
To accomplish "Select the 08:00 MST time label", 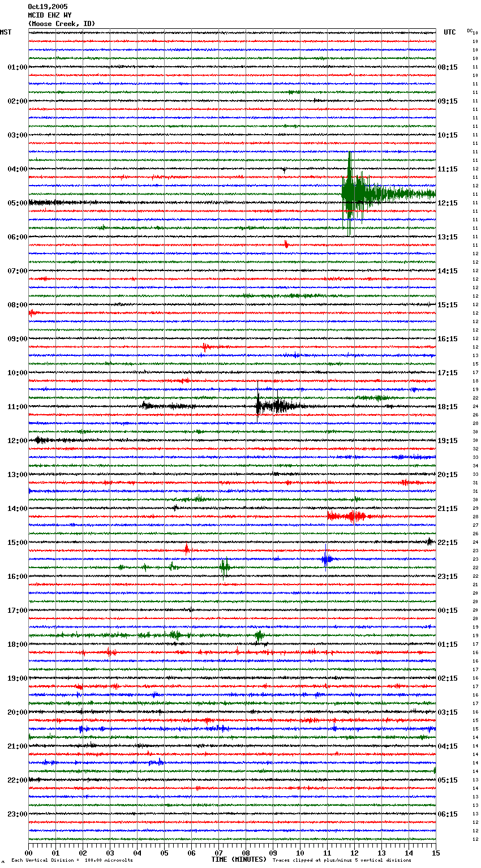I will click(x=18, y=305).
